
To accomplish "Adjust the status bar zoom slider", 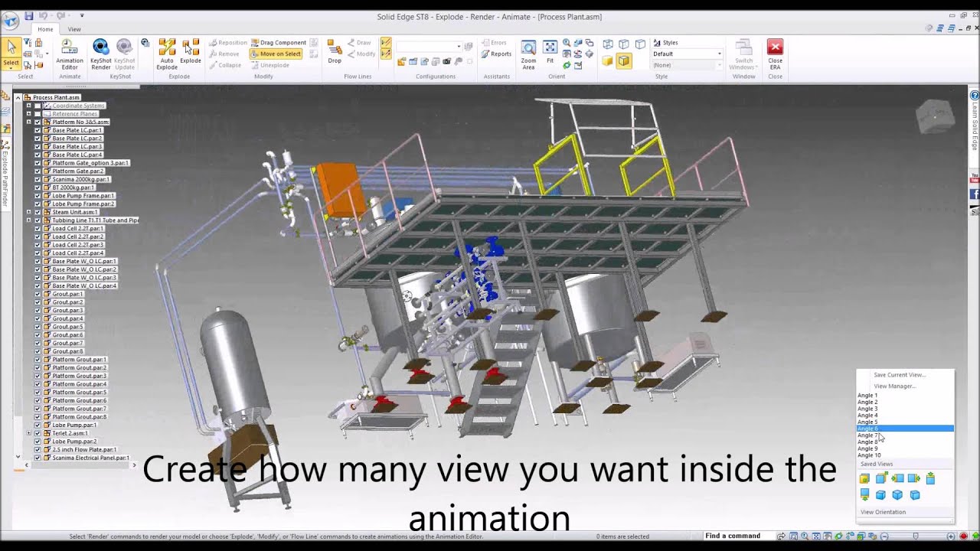I will (x=915, y=536).
